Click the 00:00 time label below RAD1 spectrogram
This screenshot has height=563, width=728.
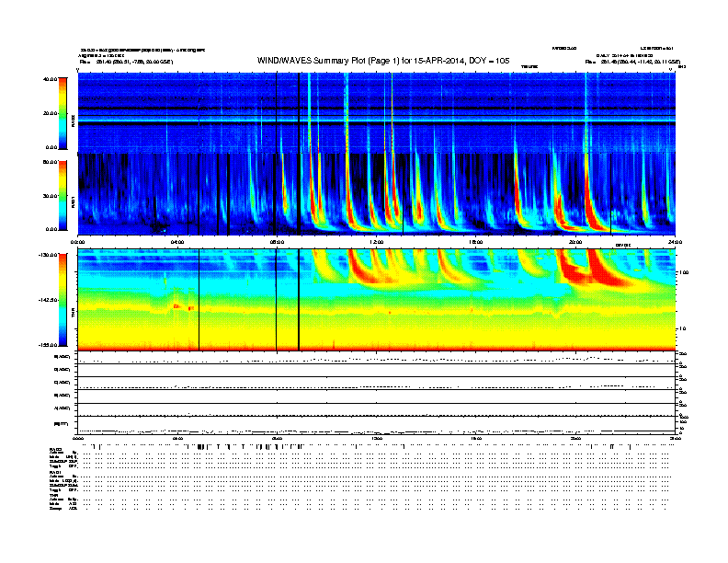pos(77,242)
